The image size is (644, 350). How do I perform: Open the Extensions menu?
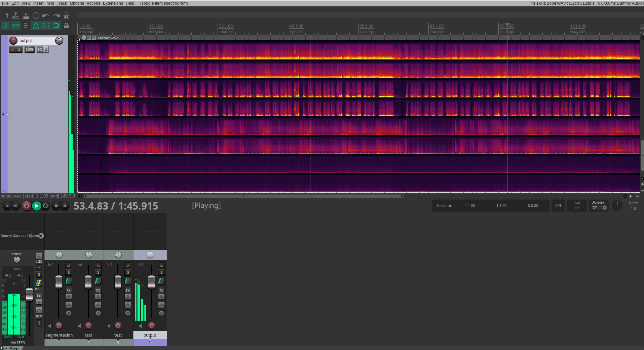click(113, 3)
